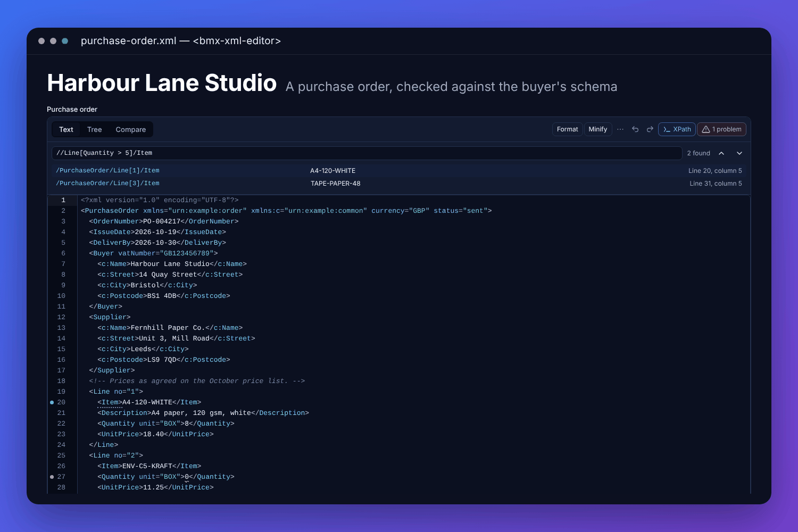Click the c:City Bristol line

pyautogui.click(x=147, y=285)
